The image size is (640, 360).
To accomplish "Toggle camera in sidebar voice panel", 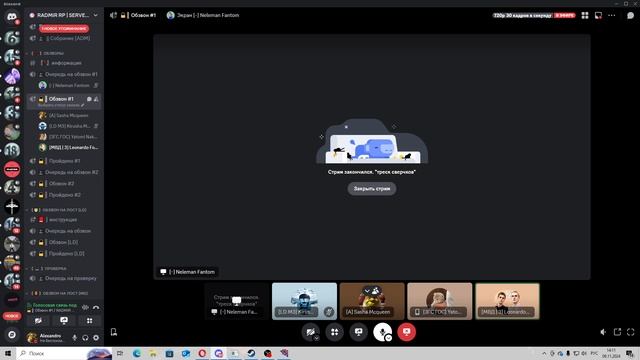I will [38, 321].
